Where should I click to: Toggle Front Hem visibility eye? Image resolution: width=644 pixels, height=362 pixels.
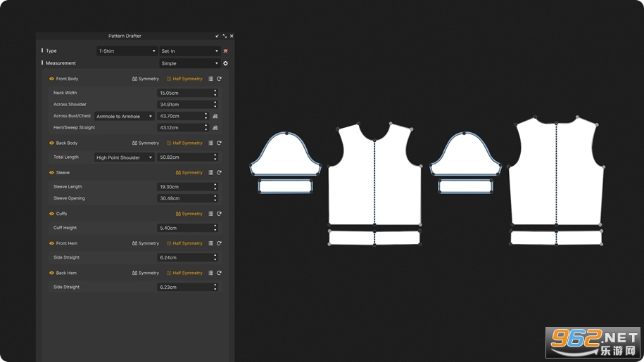(x=52, y=243)
